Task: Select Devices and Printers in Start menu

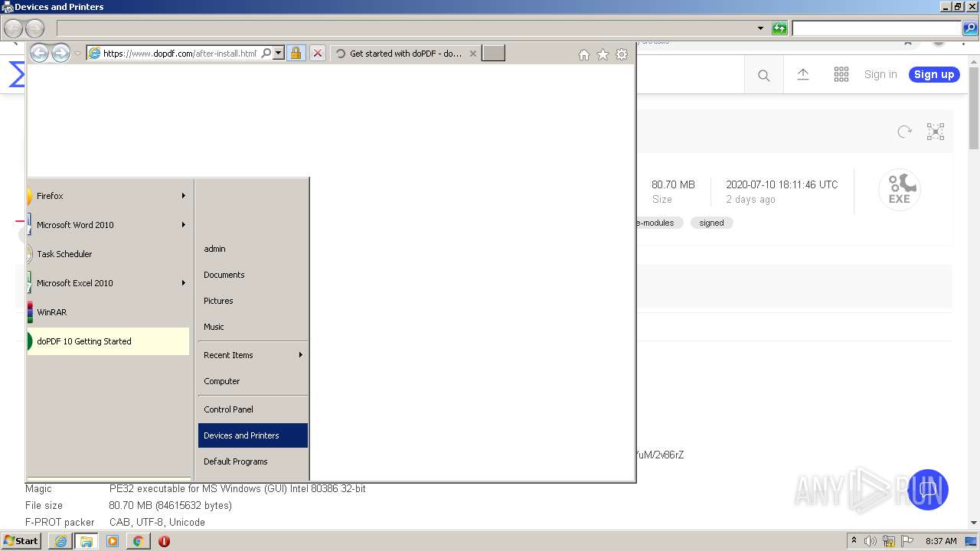Action: [x=253, y=435]
